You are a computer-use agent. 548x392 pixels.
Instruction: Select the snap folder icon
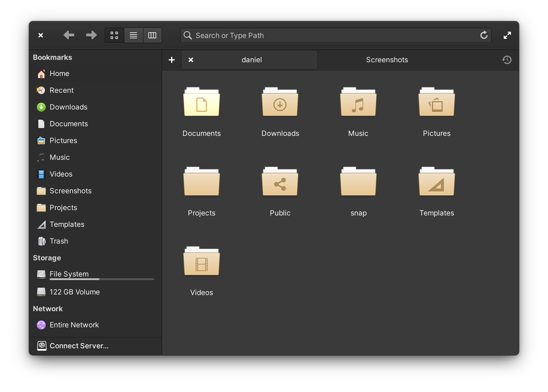tap(358, 181)
